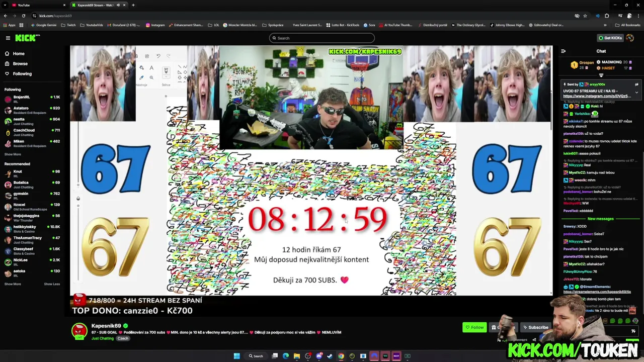
Task: Open aatoka recommended channel
Action: (x=32, y=273)
